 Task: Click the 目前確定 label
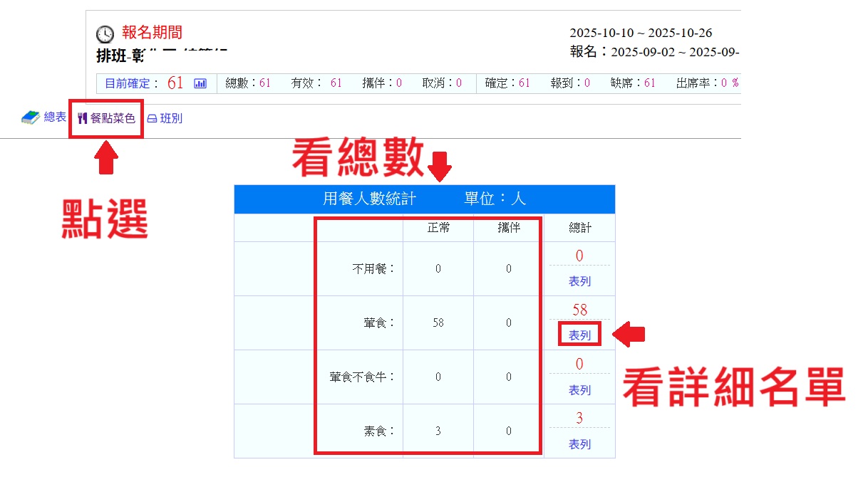[x=132, y=83]
